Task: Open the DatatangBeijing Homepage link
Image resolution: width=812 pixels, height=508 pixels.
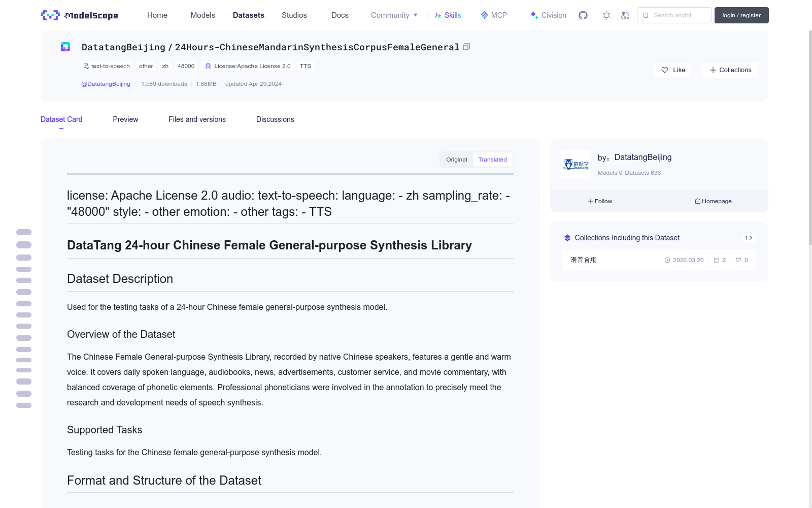Action: [713, 201]
